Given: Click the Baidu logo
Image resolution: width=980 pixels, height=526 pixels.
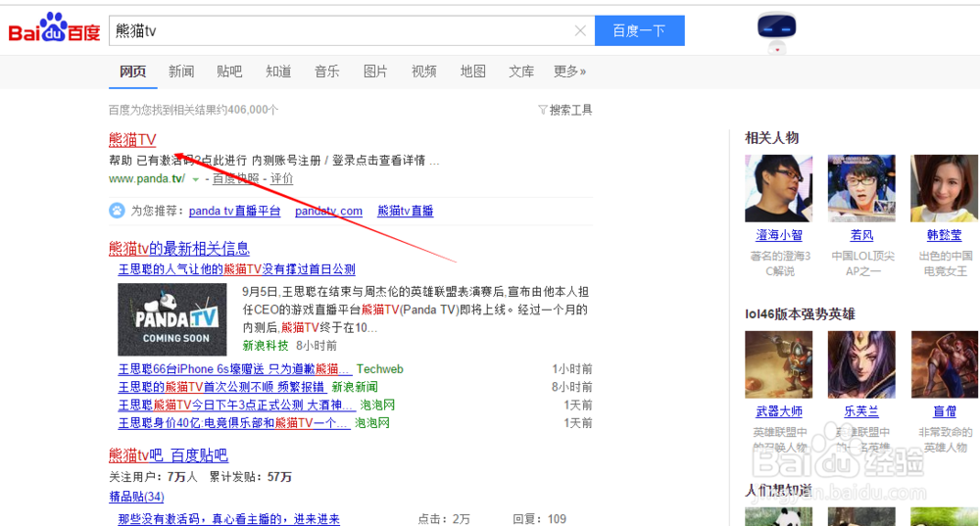Looking at the screenshot, I should 54,28.
